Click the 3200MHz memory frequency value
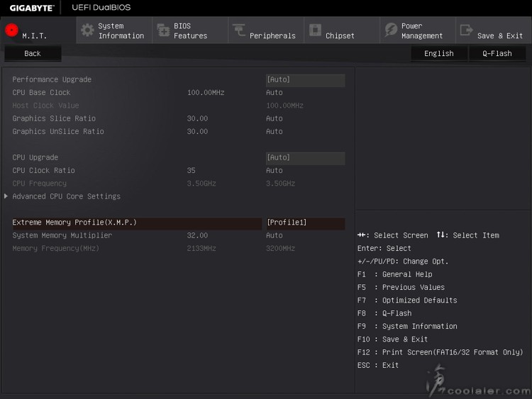Viewport: 532px width, 399px height. 281,249
